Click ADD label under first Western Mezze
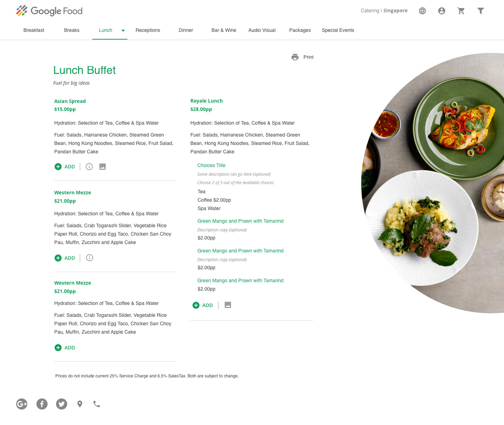This screenshot has width=504, height=425. pyautogui.click(x=70, y=258)
